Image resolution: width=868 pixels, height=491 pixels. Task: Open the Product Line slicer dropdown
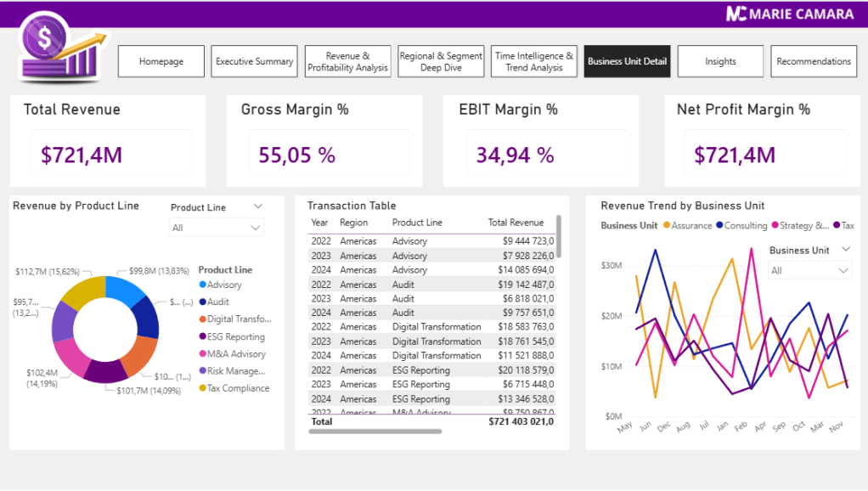pyautogui.click(x=256, y=228)
